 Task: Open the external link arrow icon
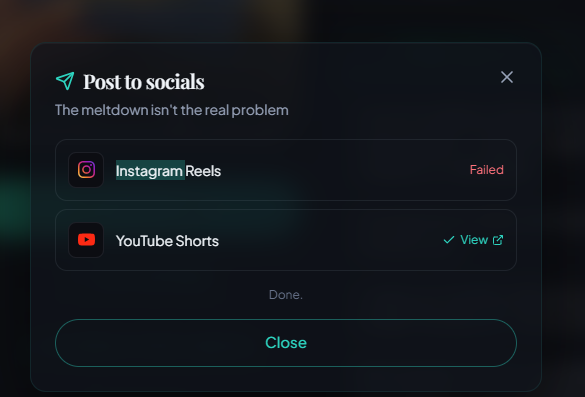[498, 240]
